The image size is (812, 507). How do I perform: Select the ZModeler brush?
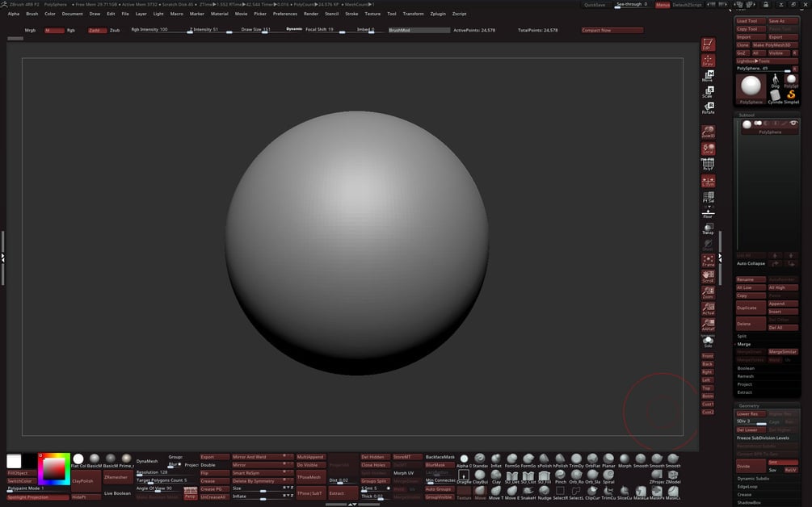tap(673, 476)
